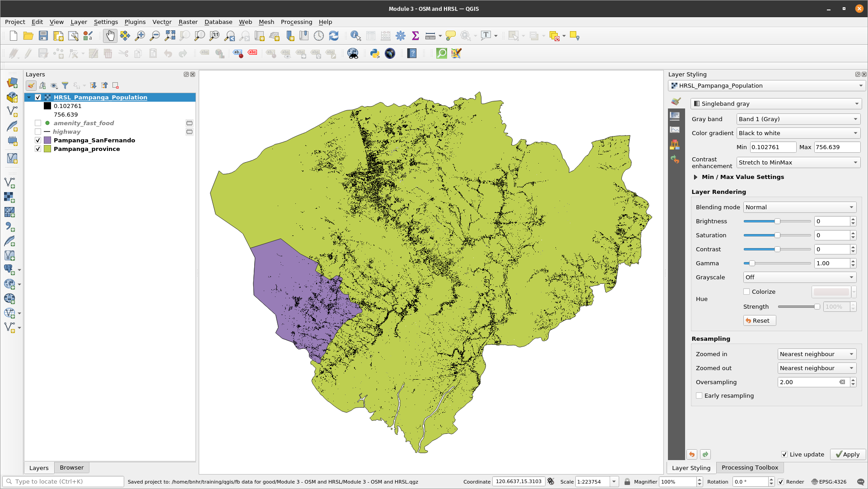Toggle the Live update checkbox

tap(784, 454)
